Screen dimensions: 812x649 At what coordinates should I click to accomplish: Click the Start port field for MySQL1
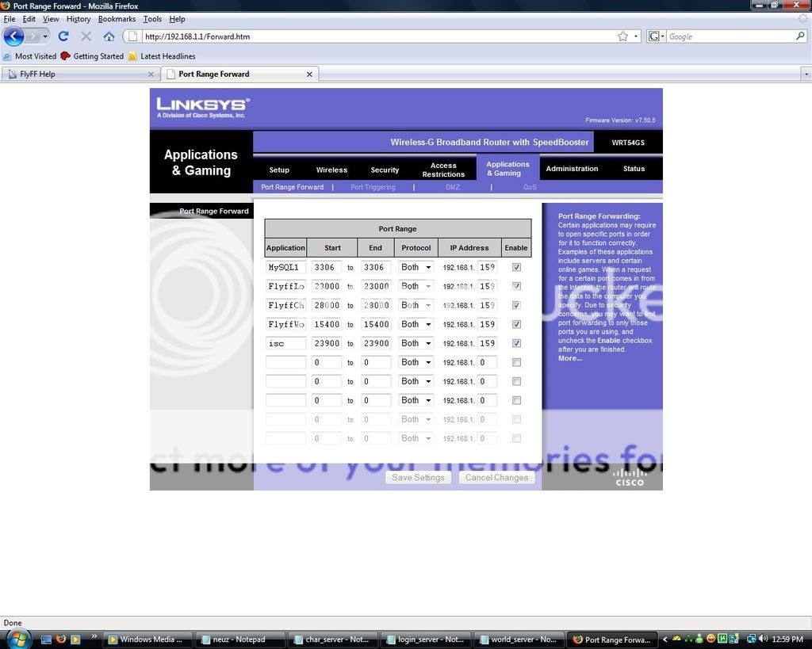coord(326,268)
